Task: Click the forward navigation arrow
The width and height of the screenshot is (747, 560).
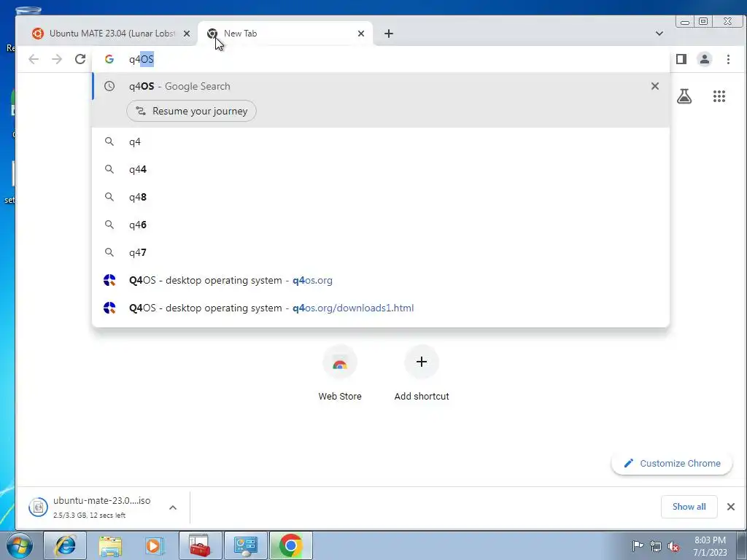Action: (x=57, y=59)
